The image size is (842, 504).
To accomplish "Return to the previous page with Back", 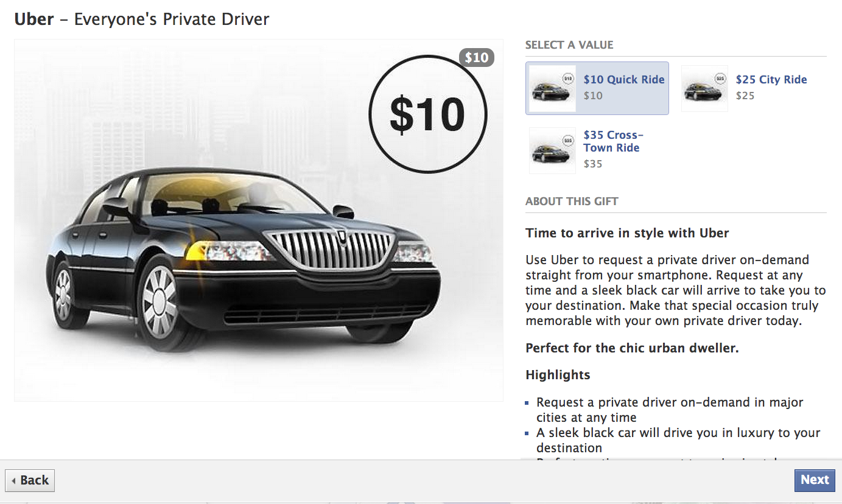I will [30, 480].
